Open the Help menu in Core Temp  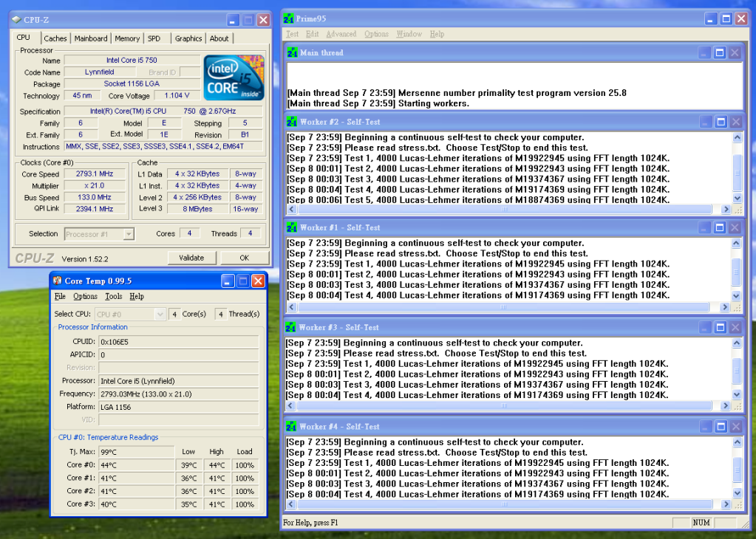point(137,296)
